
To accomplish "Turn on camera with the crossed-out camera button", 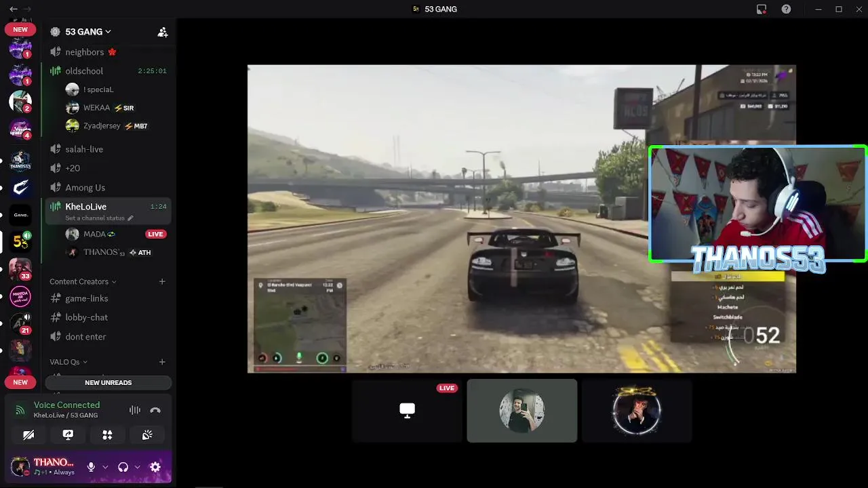I will pyautogui.click(x=28, y=435).
